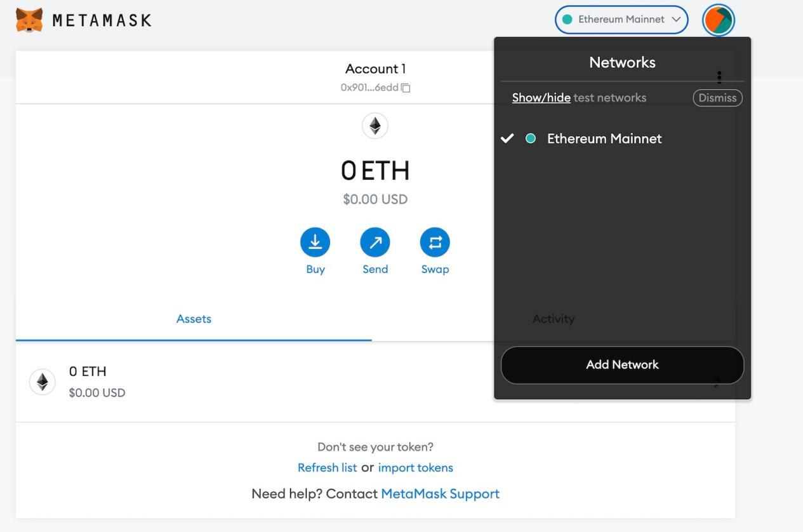803x532 pixels.
Task: Click the Swap arrows icon button
Action: coord(435,243)
